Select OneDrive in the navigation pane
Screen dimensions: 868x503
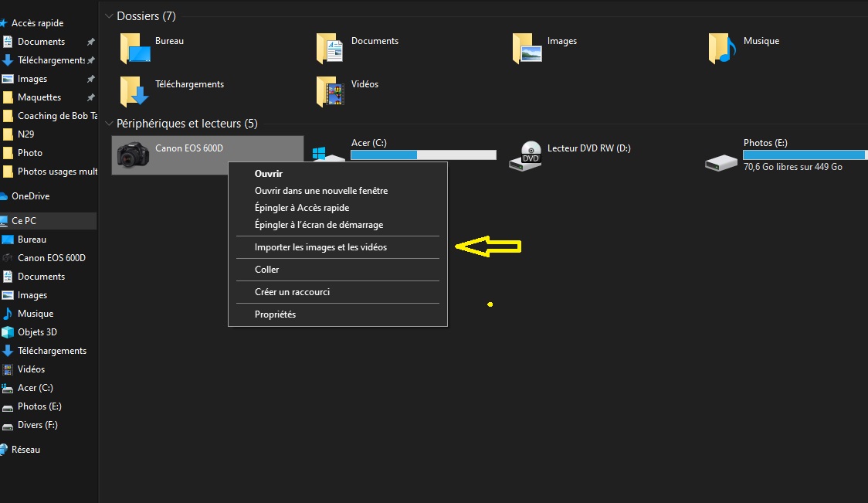click(30, 196)
